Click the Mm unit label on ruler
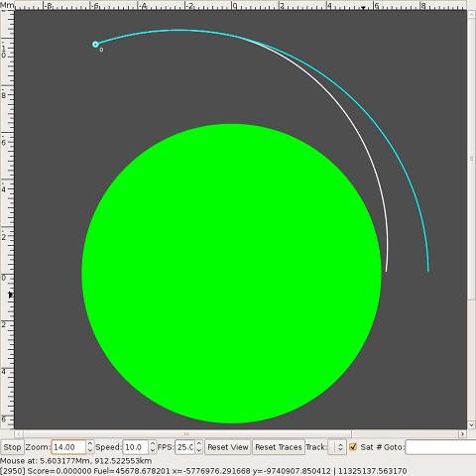The height and width of the screenshot is (476, 476). (7, 5)
